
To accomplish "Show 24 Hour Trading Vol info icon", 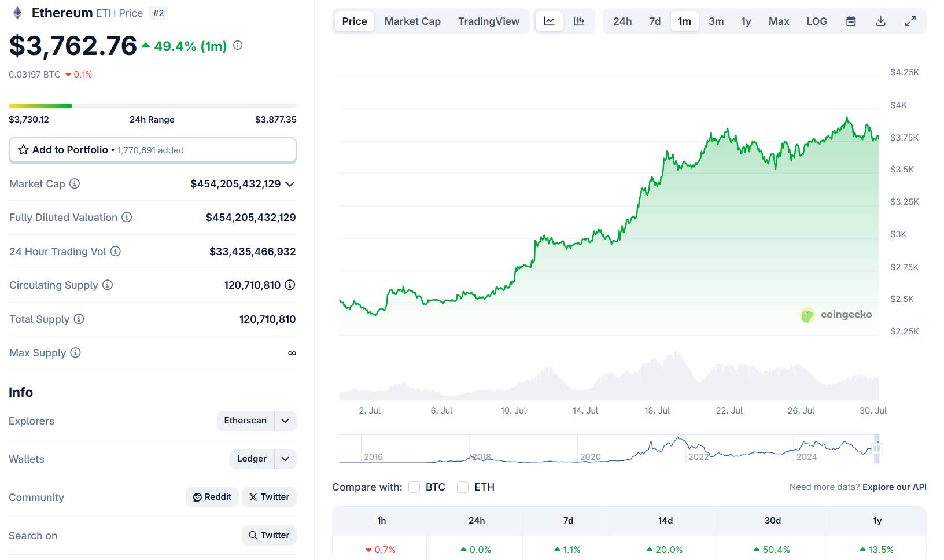I will 116,251.
